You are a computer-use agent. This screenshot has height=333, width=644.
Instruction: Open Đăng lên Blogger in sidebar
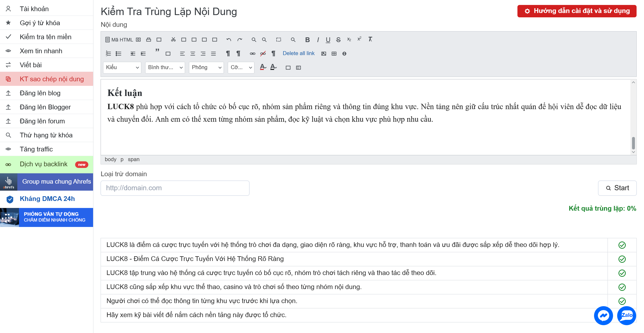[x=46, y=107]
